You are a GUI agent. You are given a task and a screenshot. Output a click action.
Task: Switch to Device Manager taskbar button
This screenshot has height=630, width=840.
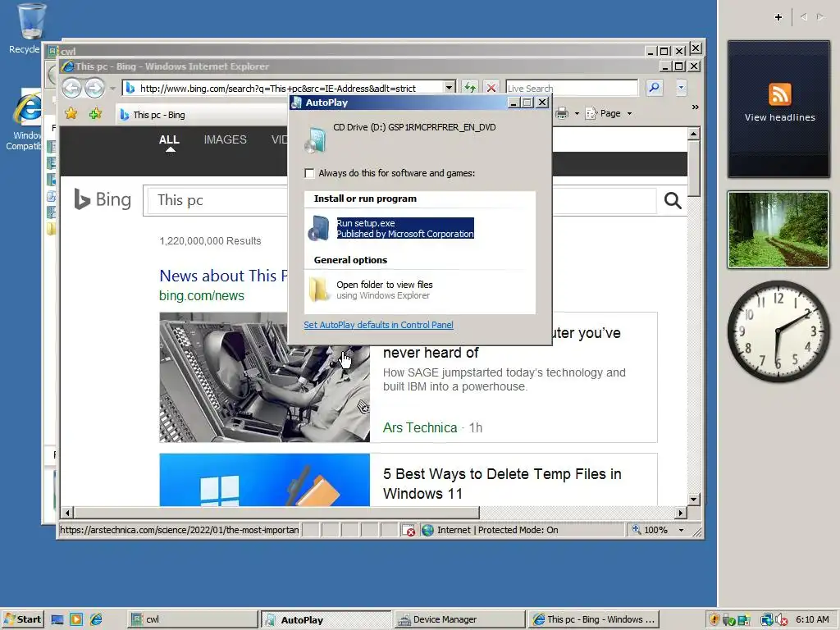coord(459,619)
